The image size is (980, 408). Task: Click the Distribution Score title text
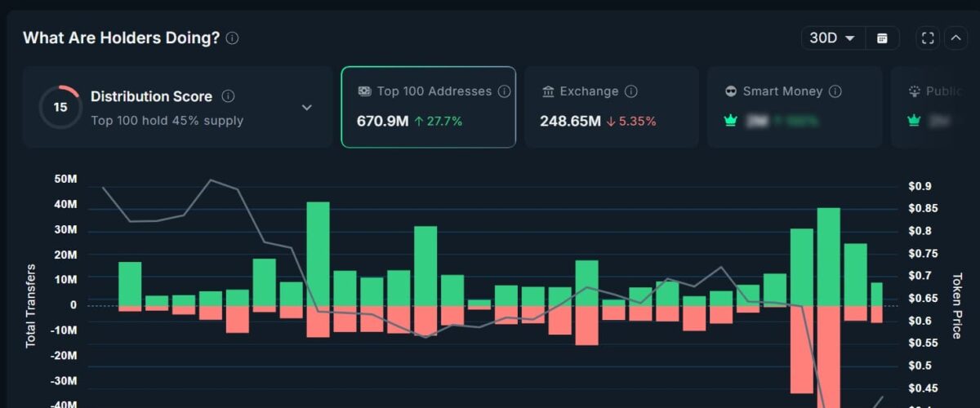point(151,96)
